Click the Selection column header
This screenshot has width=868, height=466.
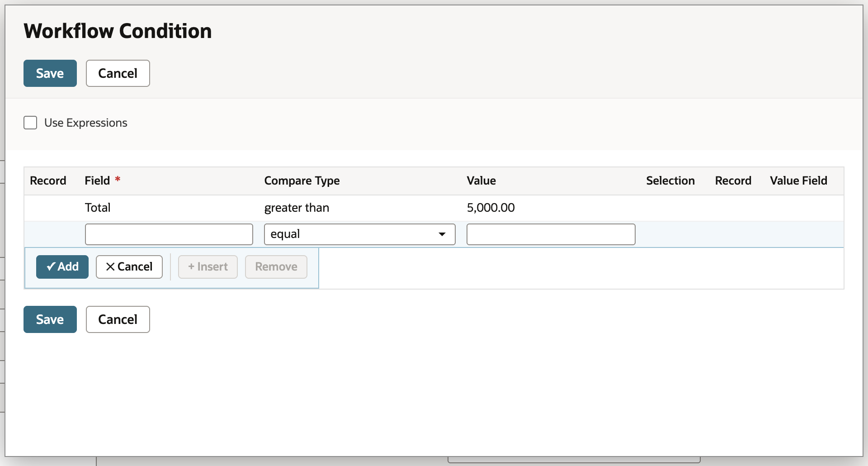point(670,181)
